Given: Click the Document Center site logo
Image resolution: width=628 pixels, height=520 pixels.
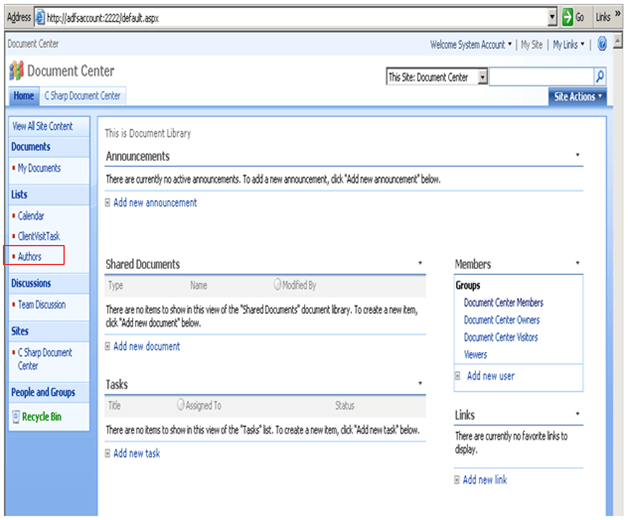Looking at the screenshot, I should tap(16, 72).
